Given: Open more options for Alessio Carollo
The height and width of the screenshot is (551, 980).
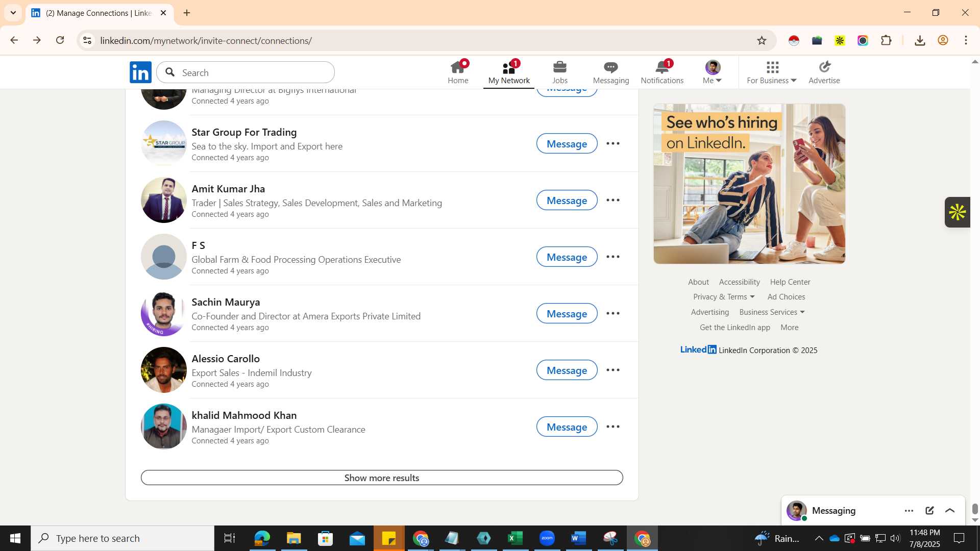Looking at the screenshot, I should point(613,370).
